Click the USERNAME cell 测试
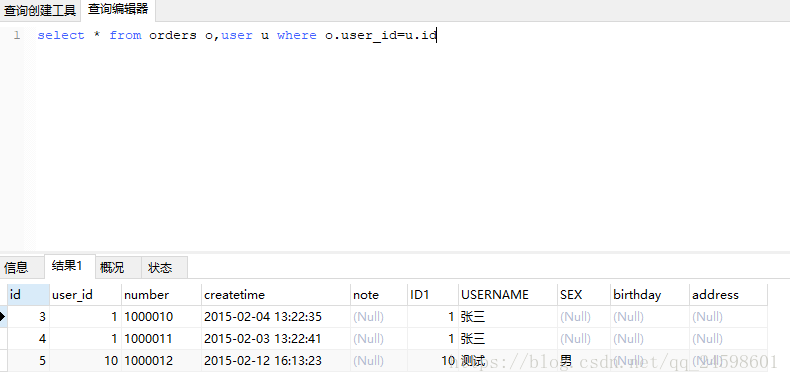This screenshot has height=382, width=790. (508, 361)
